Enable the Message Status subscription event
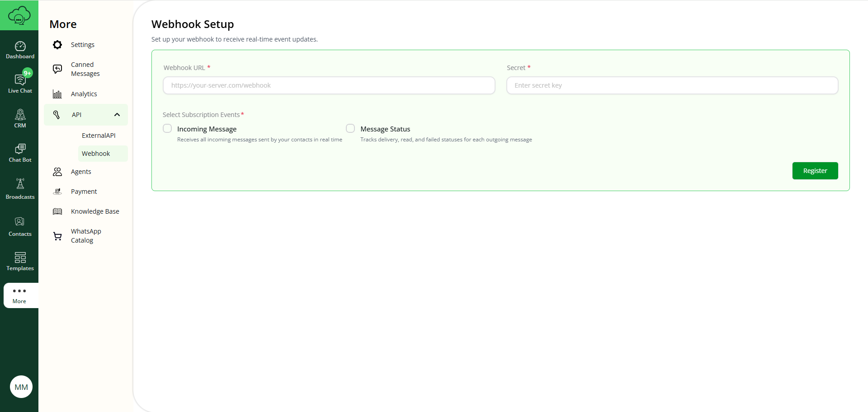The height and width of the screenshot is (412, 868). click(350, 128)
